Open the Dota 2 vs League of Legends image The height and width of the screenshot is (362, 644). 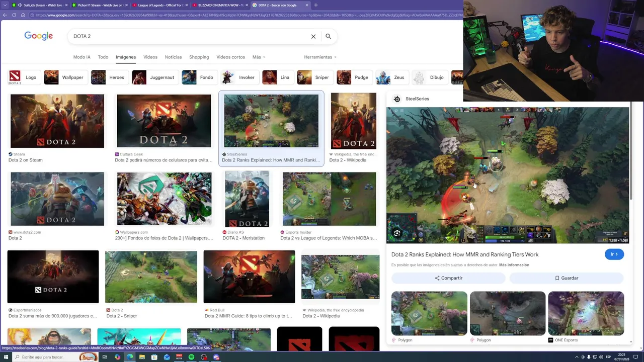click(x=329, y=199)
